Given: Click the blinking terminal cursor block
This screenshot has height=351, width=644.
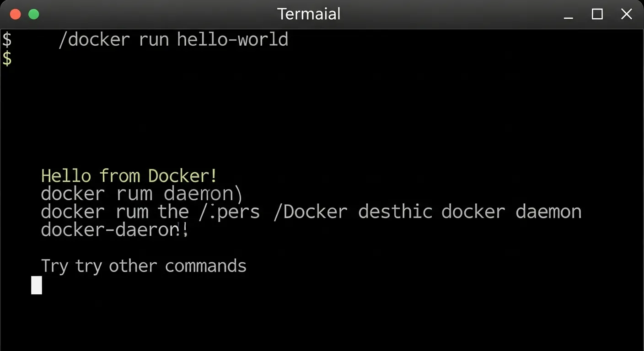Looking at the screenshot, I should pyautogui.click(x=36, y=285).
